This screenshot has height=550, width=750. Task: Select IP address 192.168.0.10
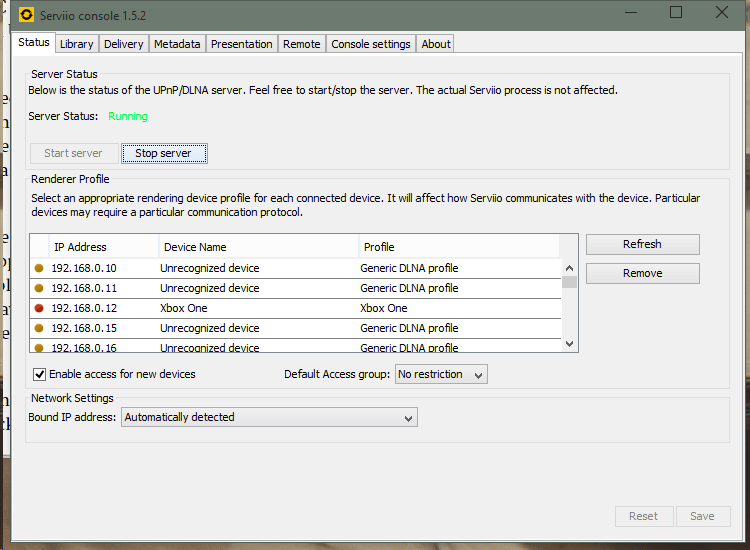[84, 268]
